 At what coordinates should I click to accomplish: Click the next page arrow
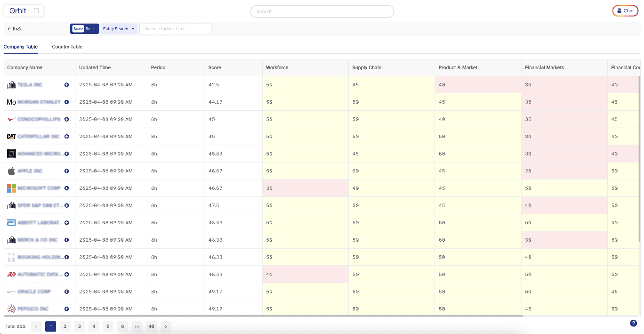[166, 326]
